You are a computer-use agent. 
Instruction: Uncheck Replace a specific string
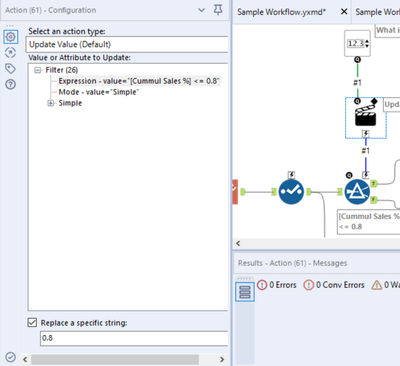[32, 322]
